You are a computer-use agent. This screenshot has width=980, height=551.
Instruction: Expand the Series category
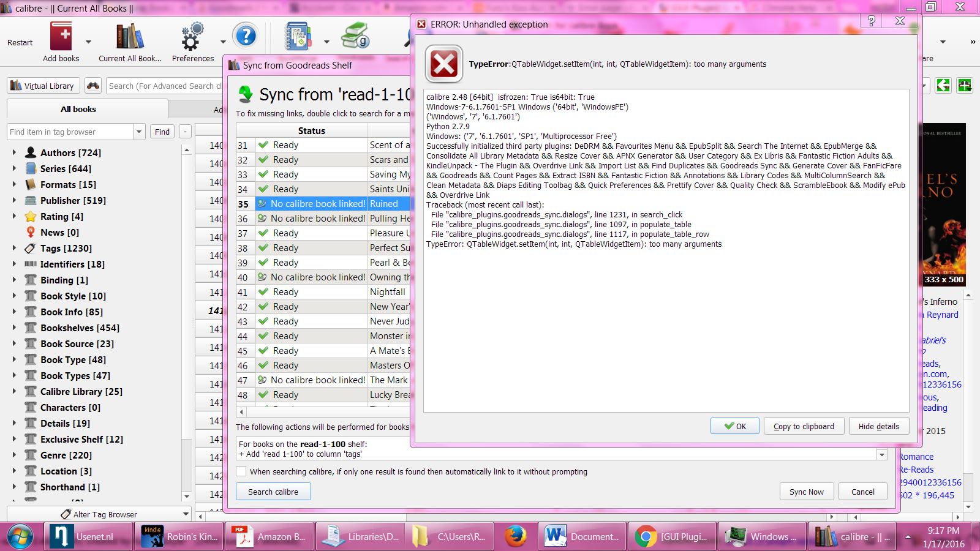14,168
